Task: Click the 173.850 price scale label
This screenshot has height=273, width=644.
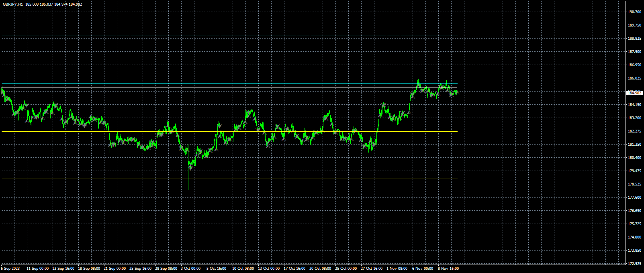Action: [634, 251]
